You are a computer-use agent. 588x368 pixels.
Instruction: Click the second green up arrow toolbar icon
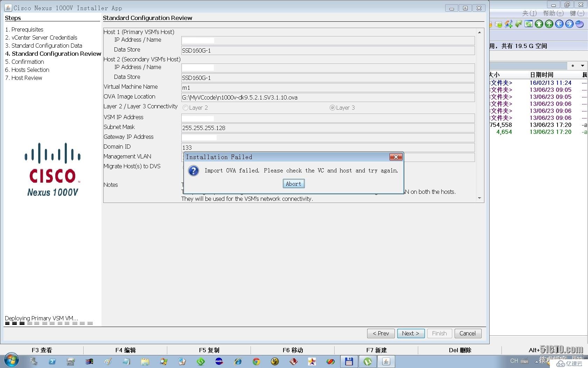pos(549,24)
